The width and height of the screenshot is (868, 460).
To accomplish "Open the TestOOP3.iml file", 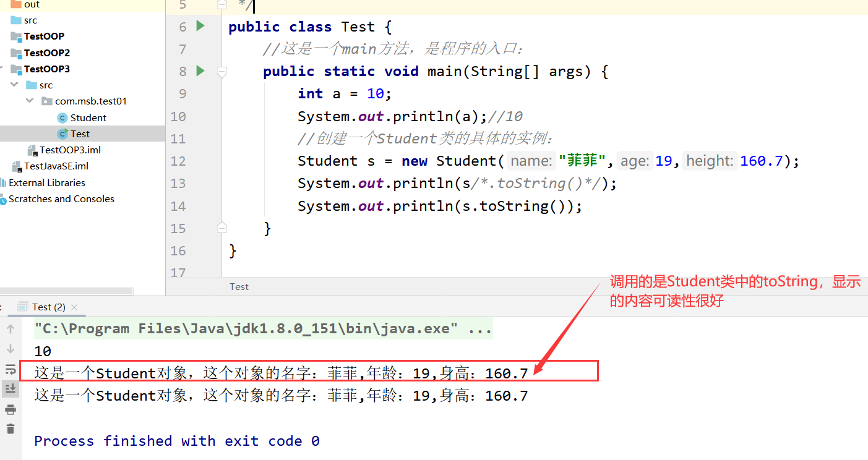I will point(70,150).
